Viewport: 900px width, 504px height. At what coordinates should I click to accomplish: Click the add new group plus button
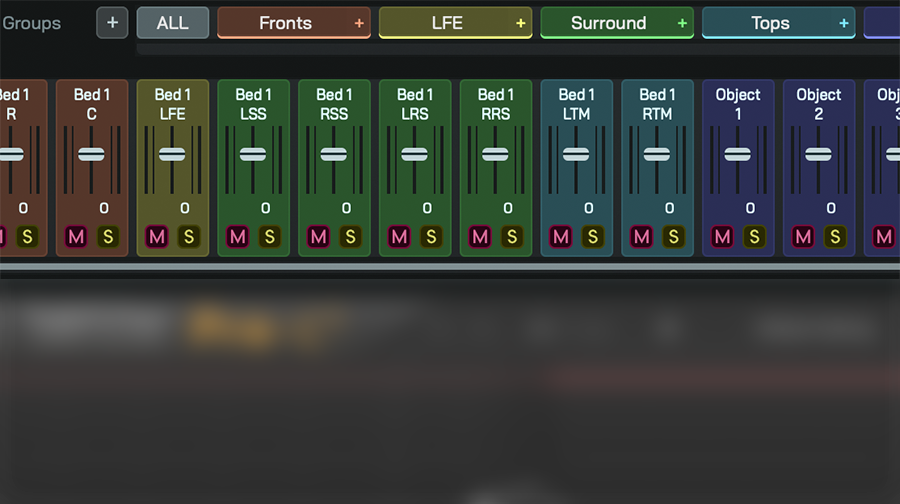(112, 22)
